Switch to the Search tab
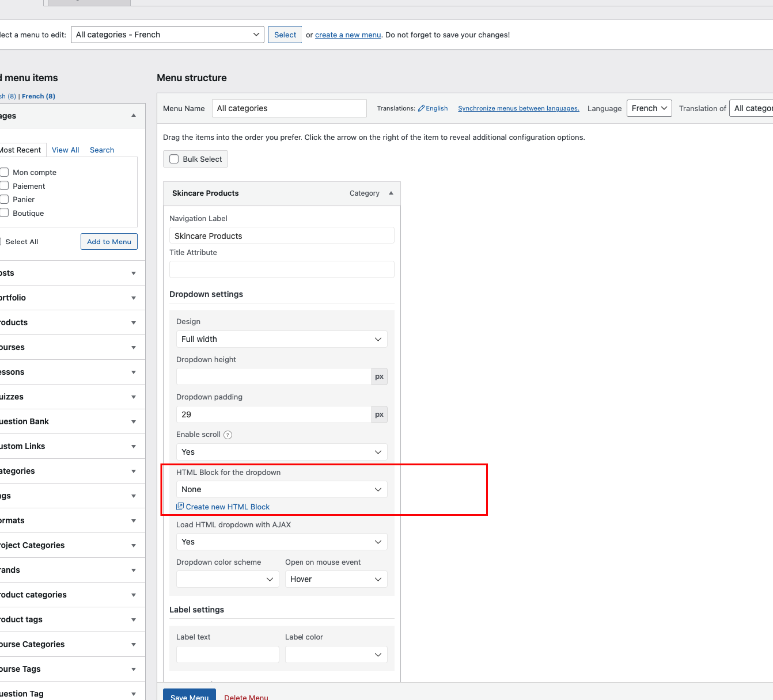Screen dimensions: 773x700 pos(102,150)
